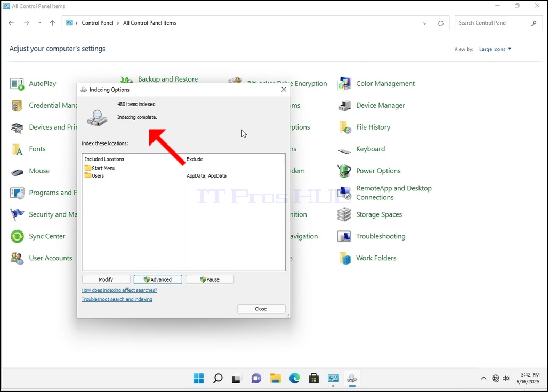Open Microsoft Store from taskbar
The width and height of the screenshot is (548, 392).
point(313,378)
